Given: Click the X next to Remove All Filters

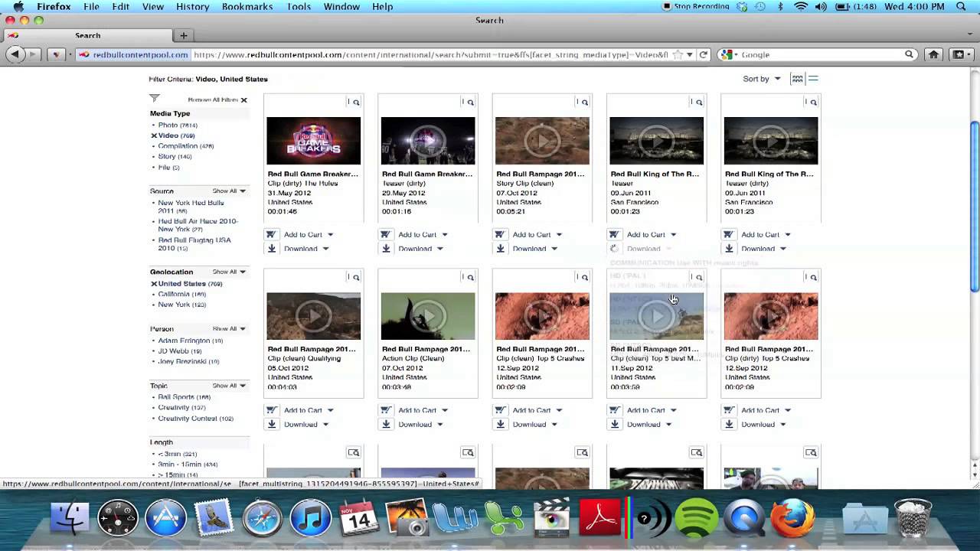Looking at the screenshot, I should [243, 100].
